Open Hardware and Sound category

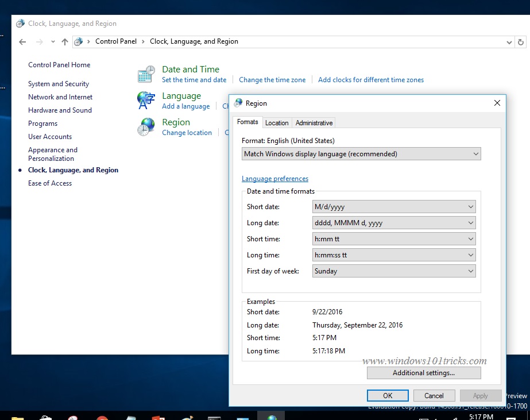pyautogui.click(x=60, y=110)
